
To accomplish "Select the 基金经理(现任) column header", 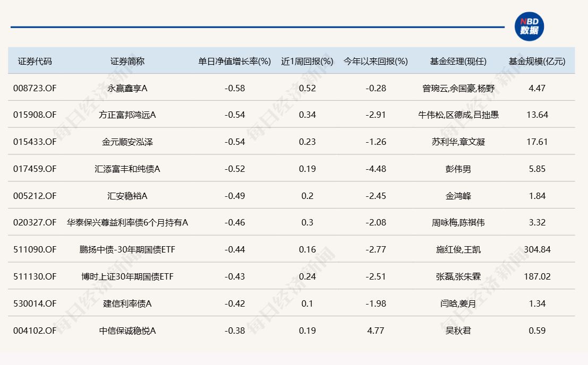I will click(x=458, y=61).
